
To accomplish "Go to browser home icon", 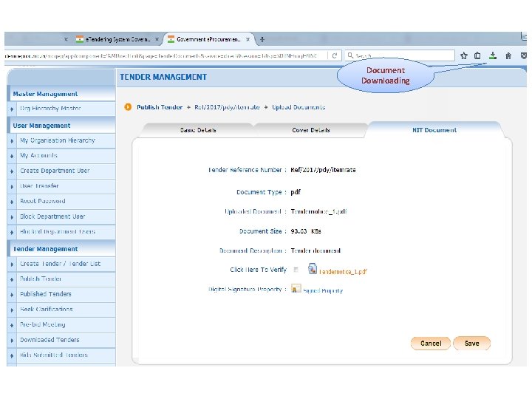I will click(x=508, y=55).
